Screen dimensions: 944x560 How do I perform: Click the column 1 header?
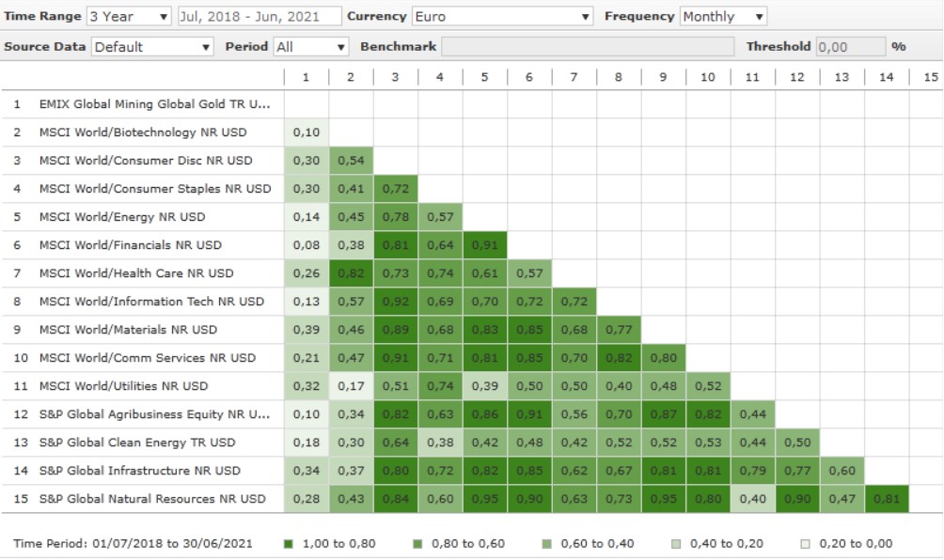pos(306,77)
